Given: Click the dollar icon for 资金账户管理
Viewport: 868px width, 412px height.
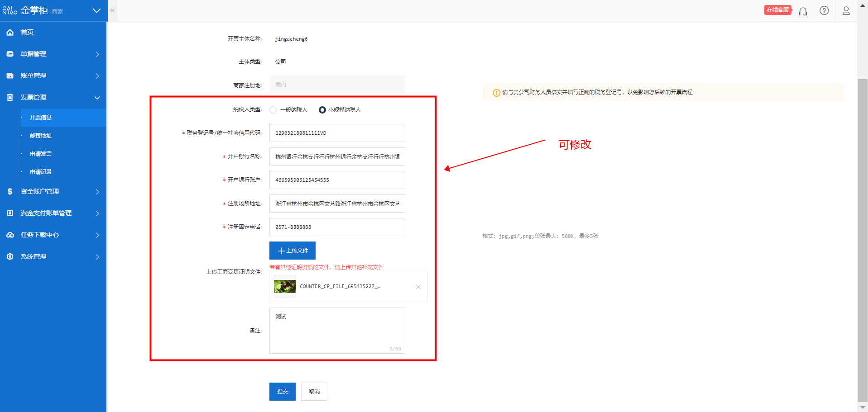Looking at the screenshot, I should click(10, 192).
